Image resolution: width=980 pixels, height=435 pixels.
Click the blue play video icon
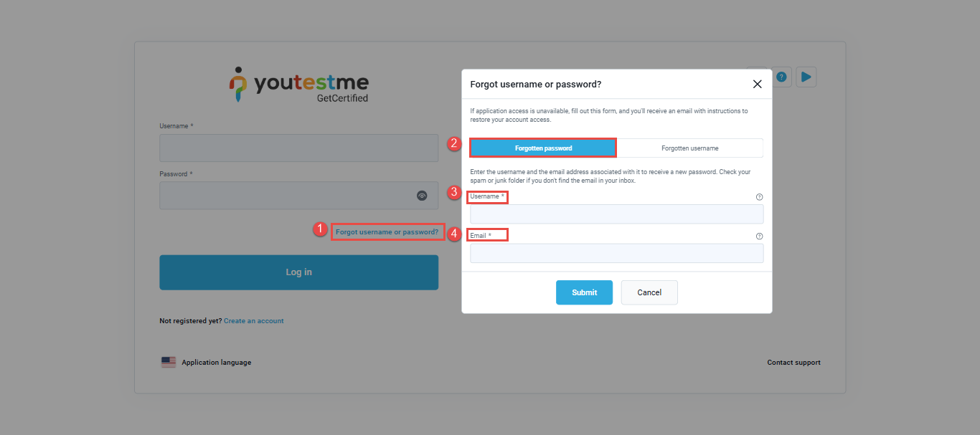click(806, 77)
